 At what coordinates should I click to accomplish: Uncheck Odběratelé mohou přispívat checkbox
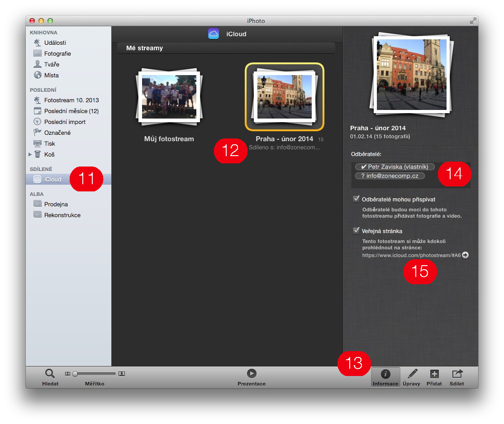[356, 199]
